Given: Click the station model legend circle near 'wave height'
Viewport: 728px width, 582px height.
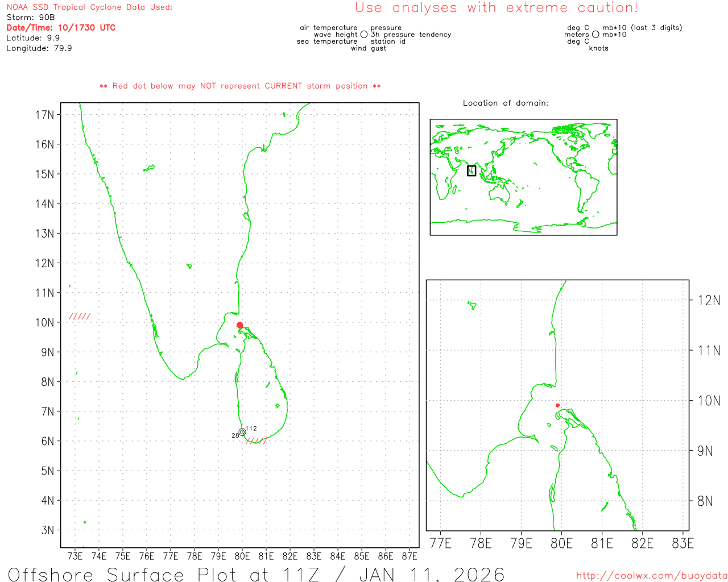Looking at the screenshot, I should coord(364,35).
